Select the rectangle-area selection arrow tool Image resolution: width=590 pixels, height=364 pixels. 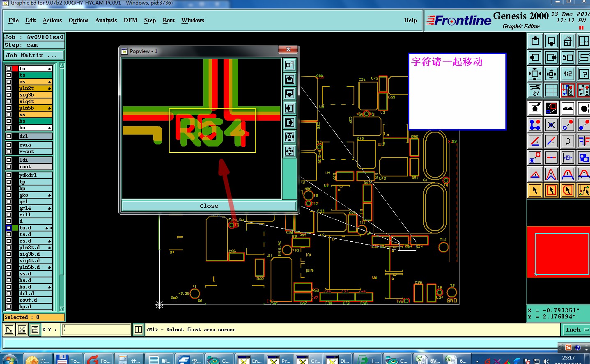pos(551,190)
